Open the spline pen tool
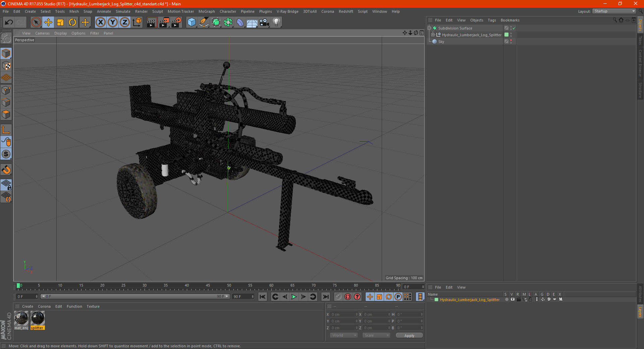The height and width of the screenshot is (349, 644). (204, 22)
